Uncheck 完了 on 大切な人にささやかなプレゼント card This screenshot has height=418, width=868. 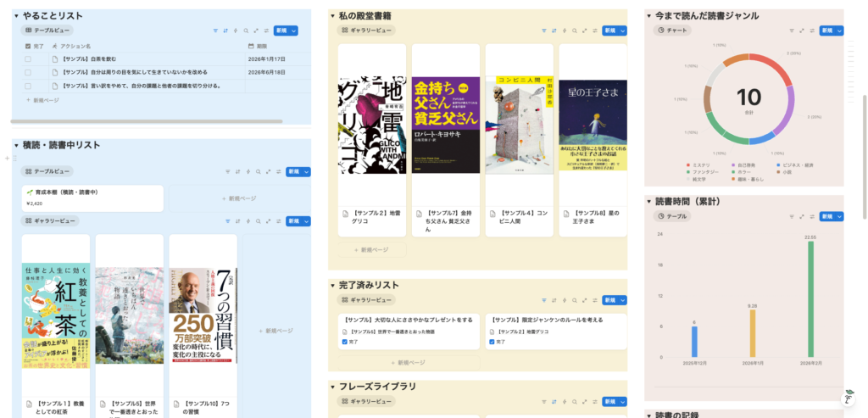[x=344, y=342]
